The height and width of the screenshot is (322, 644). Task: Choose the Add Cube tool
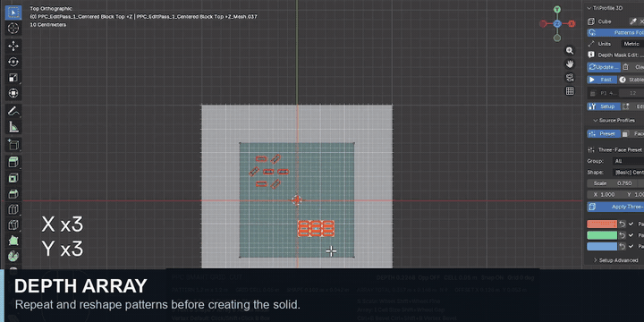[13, 145]
